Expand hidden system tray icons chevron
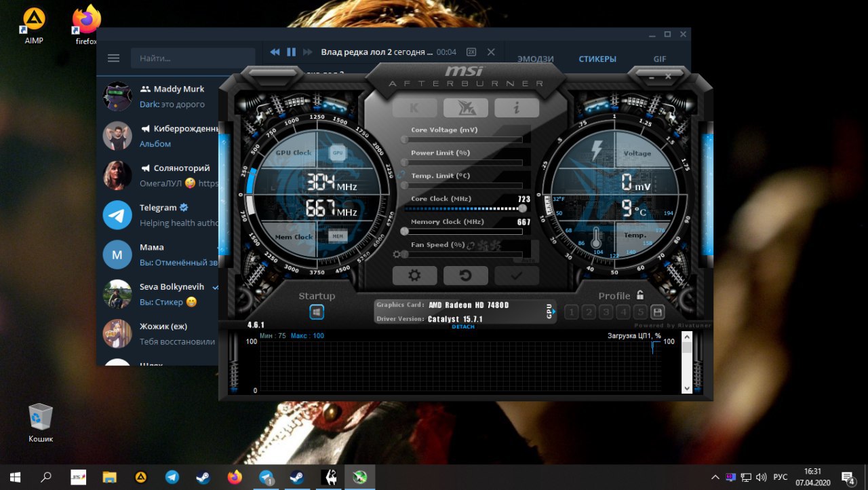 click(x=715, y=477)
